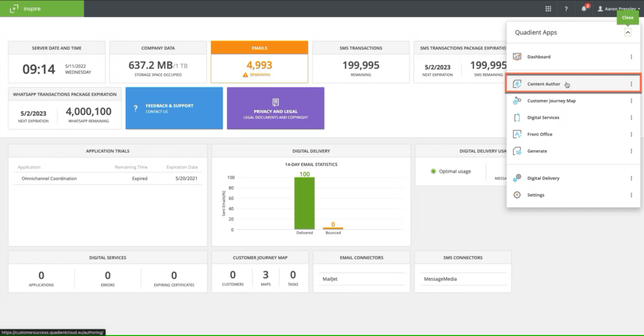Click the Remaining Time column header
The image size is (644, 336).
point(131,167)
